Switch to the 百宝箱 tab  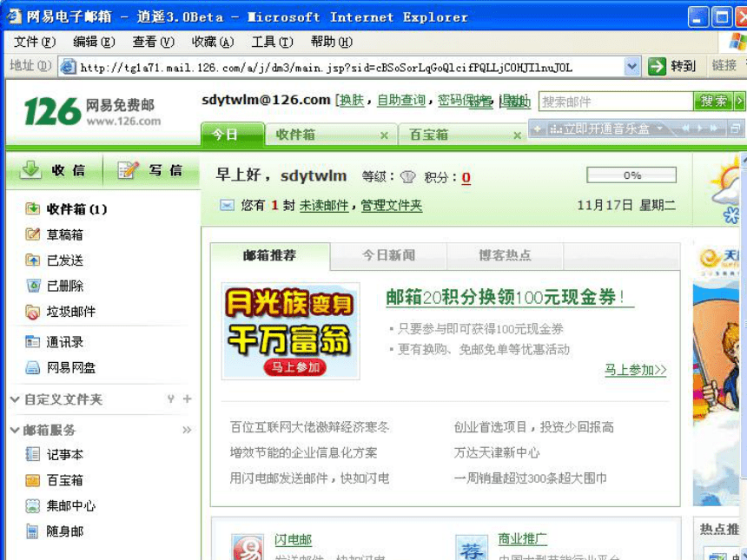(x=462, y=135)
